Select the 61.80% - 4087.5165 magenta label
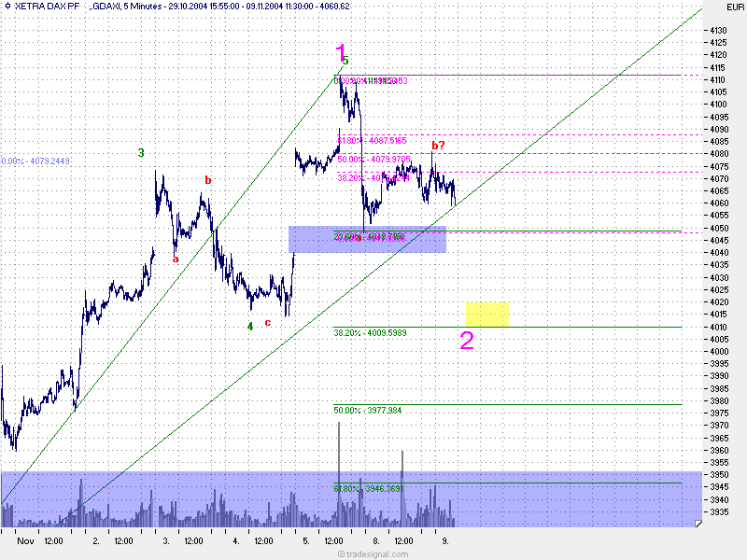 coord(372,141)
